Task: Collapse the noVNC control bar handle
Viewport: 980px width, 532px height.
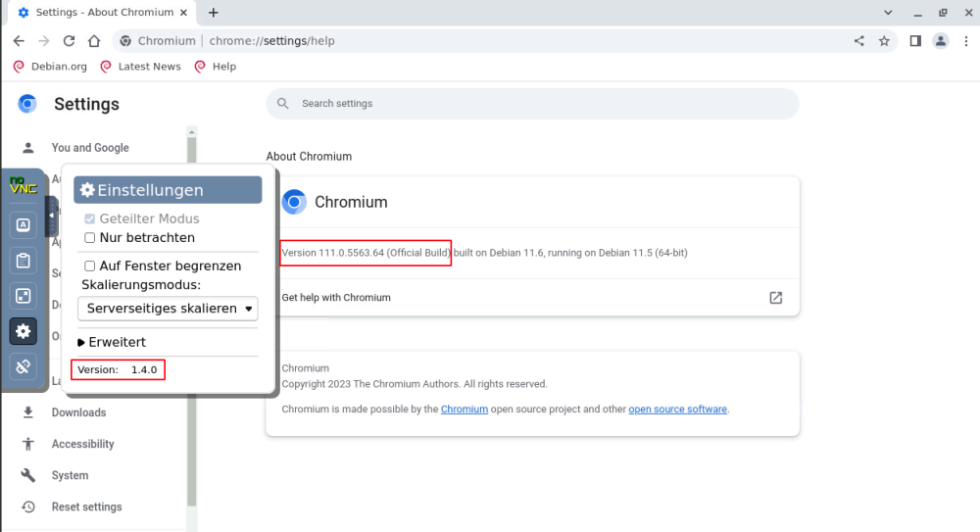Action: (52, 216)
